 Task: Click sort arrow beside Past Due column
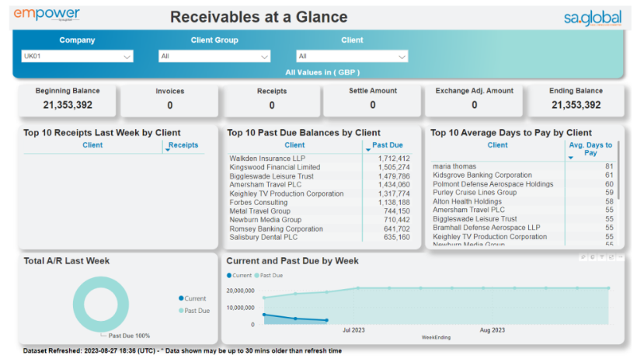tap(368, 150)
